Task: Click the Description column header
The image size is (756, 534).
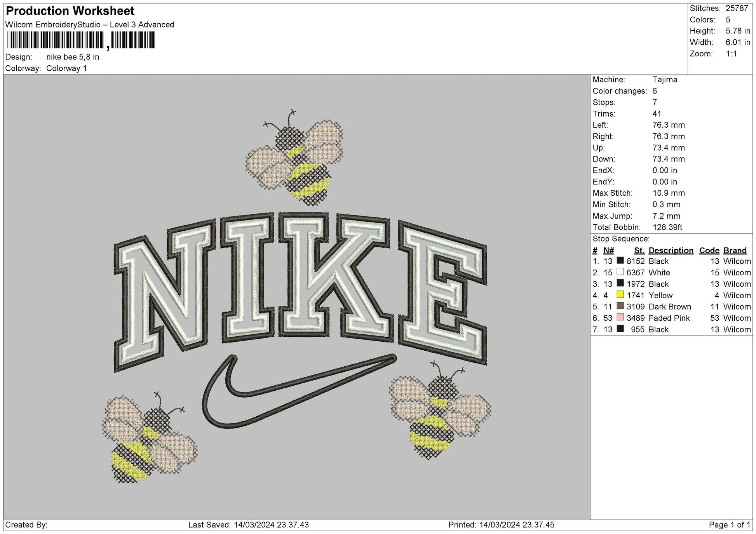Action: click(672, 250)
